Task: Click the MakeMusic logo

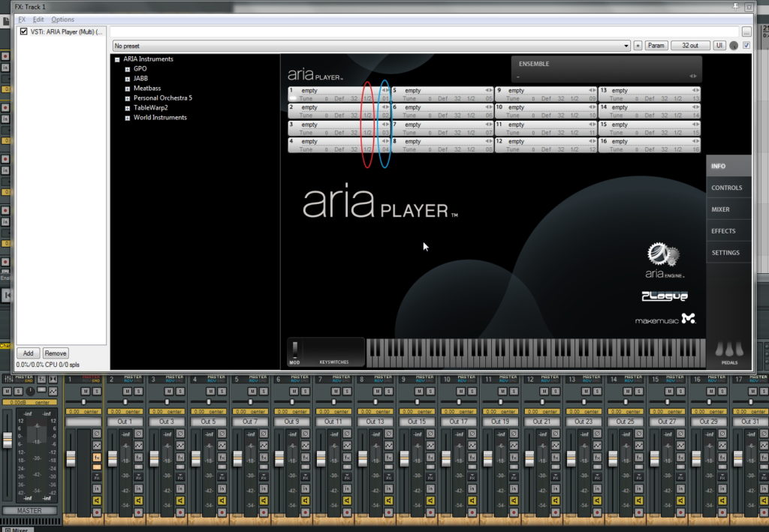Action: pos(665,320)
